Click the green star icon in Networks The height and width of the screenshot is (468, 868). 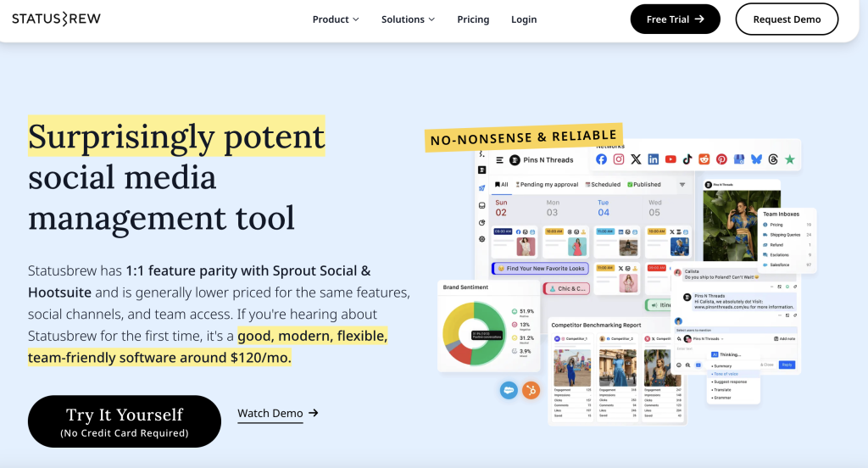click(x=790, y=159)
